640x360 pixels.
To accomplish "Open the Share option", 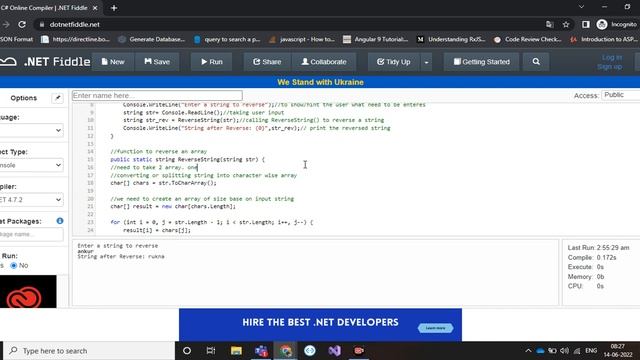I will coord(267,62).
